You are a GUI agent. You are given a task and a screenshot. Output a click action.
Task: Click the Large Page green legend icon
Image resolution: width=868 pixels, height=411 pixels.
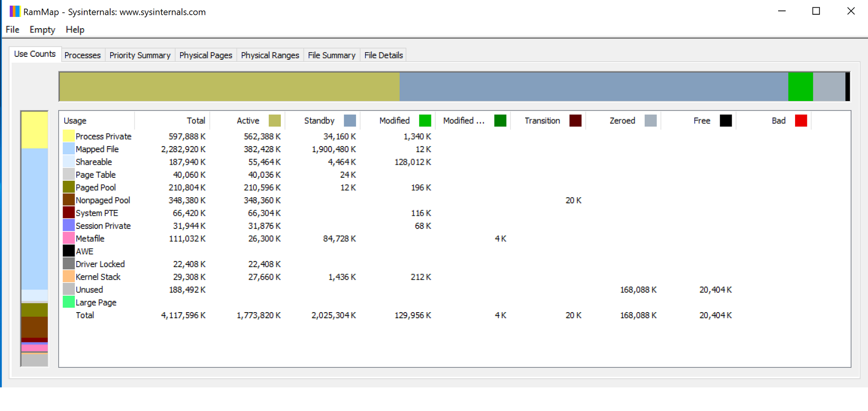[x=69, y=302]
